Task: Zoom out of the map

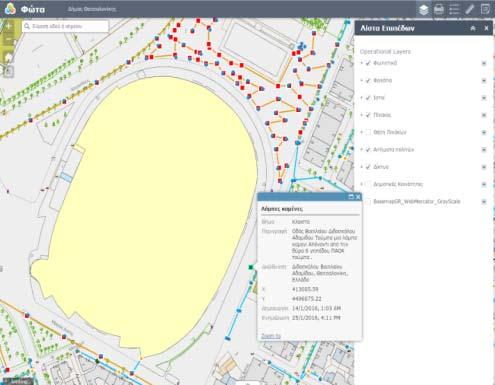Action: click(9, 40)
